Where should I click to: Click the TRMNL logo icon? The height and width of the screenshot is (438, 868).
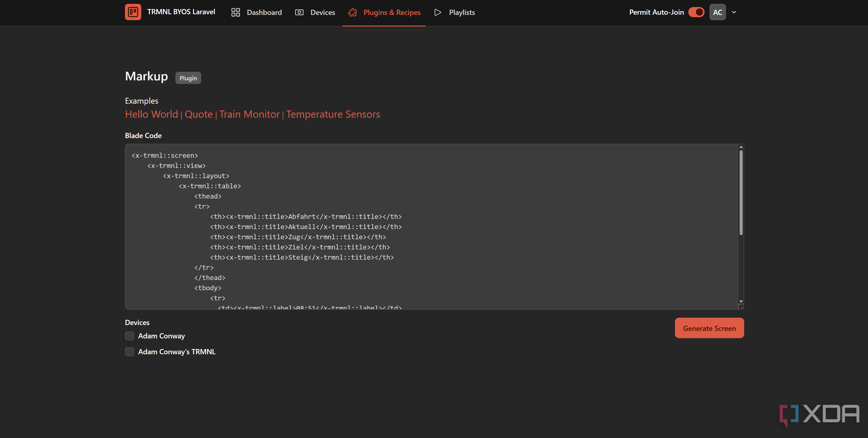[x=133, y=12]
